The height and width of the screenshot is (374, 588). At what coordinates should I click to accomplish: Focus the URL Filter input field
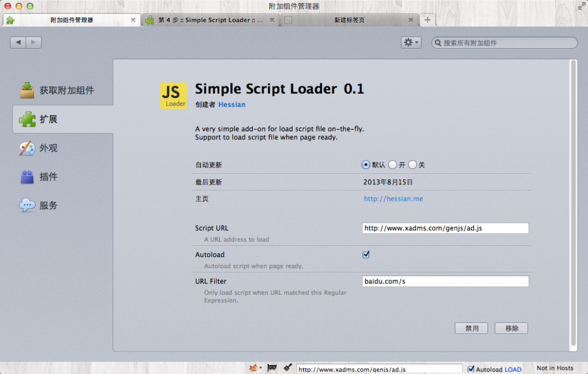pos(446,281)
